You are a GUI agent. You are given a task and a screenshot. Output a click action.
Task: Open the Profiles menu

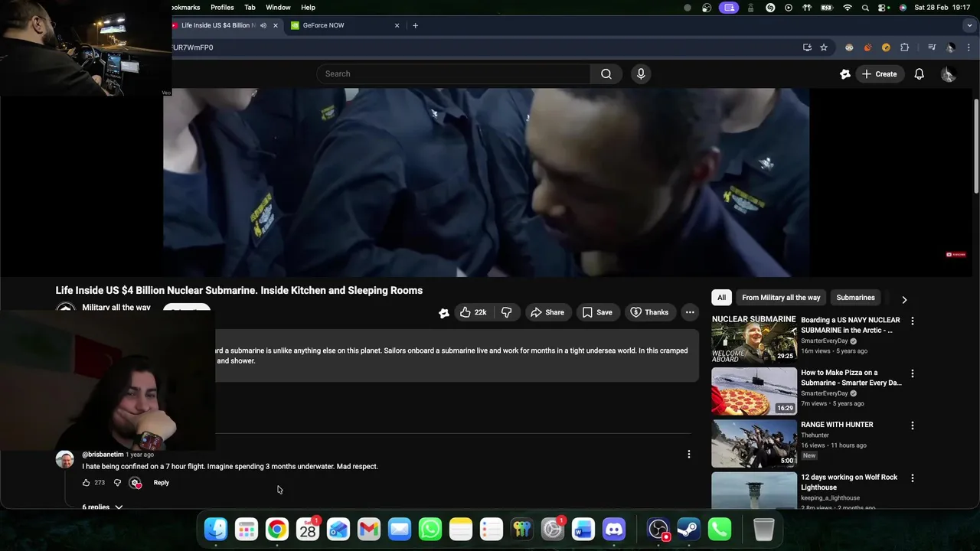click(222, 8)
